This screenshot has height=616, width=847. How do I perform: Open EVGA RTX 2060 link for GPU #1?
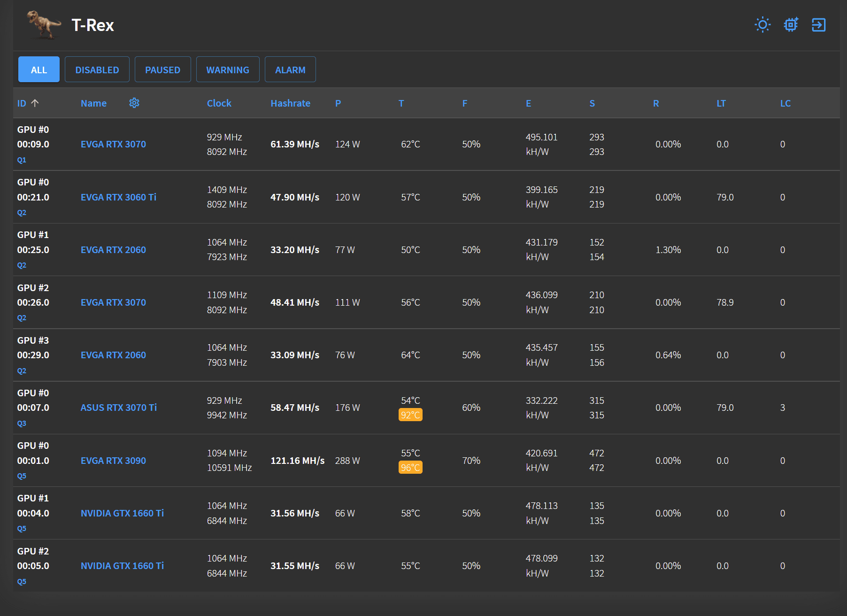tap(113, 250)
